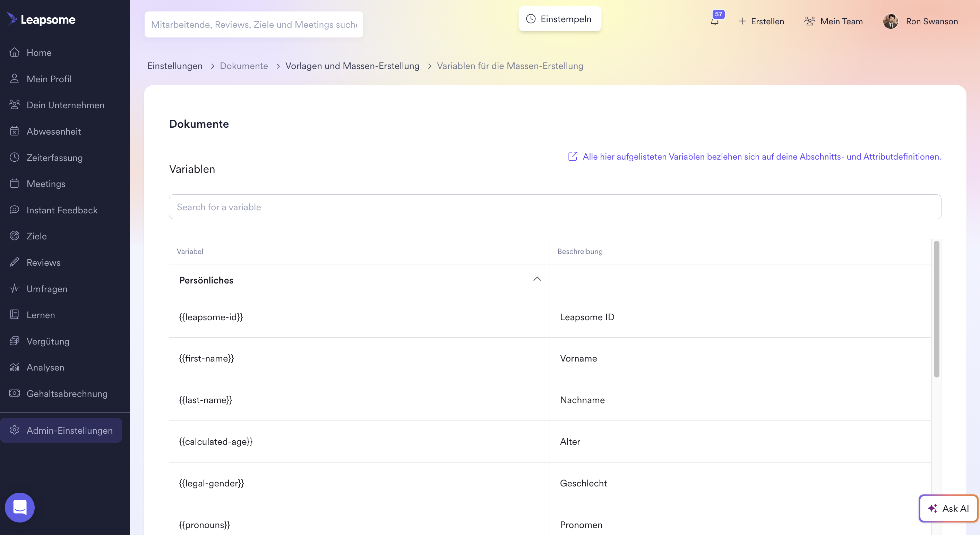Click the variables table scrollbar
980x535 pixels.
click(936, 309)
